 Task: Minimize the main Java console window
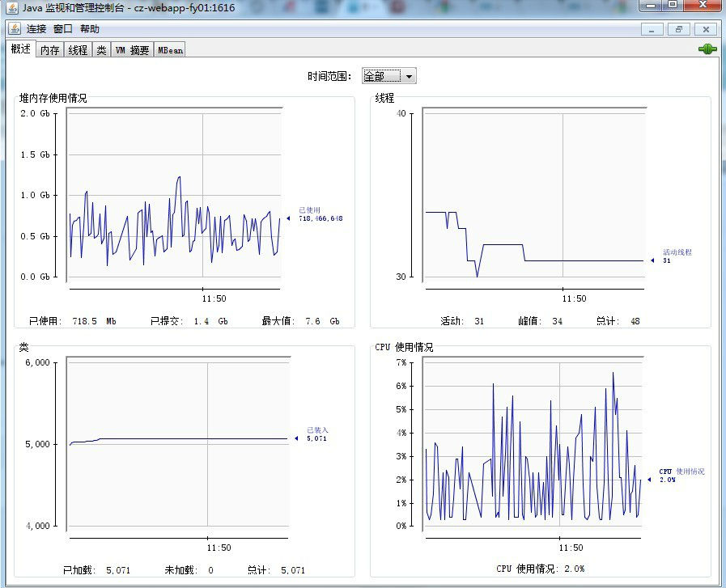point(651,5)
